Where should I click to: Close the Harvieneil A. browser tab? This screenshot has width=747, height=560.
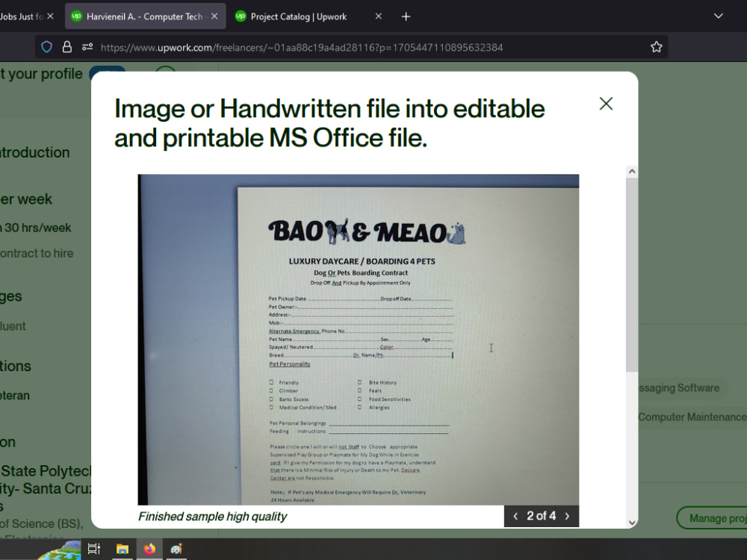coord(214,16)
